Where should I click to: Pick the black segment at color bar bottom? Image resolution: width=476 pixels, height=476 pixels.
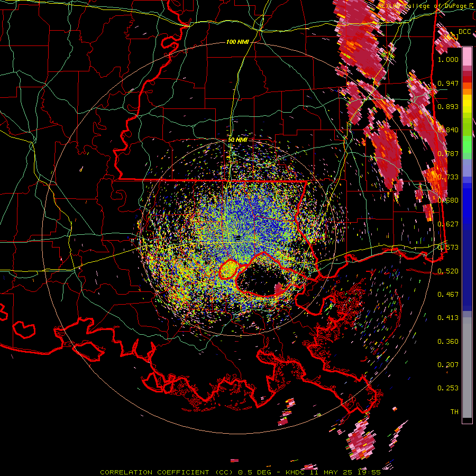[467, 420]
